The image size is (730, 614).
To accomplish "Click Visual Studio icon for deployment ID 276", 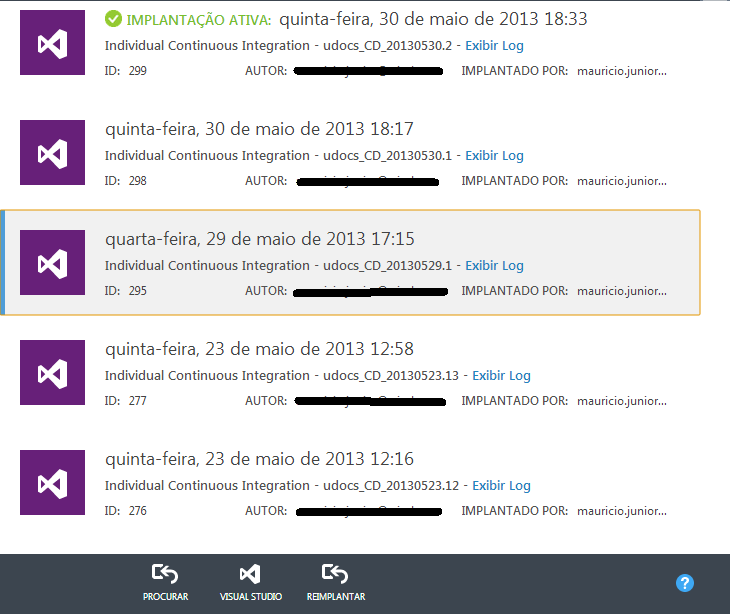I will point(52,482).
